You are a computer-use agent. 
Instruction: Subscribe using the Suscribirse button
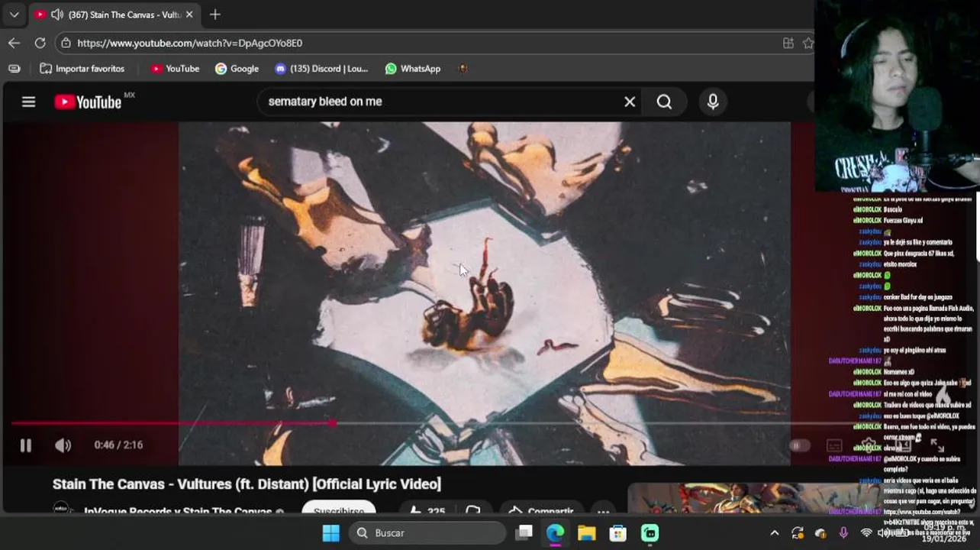coord(338,511)
